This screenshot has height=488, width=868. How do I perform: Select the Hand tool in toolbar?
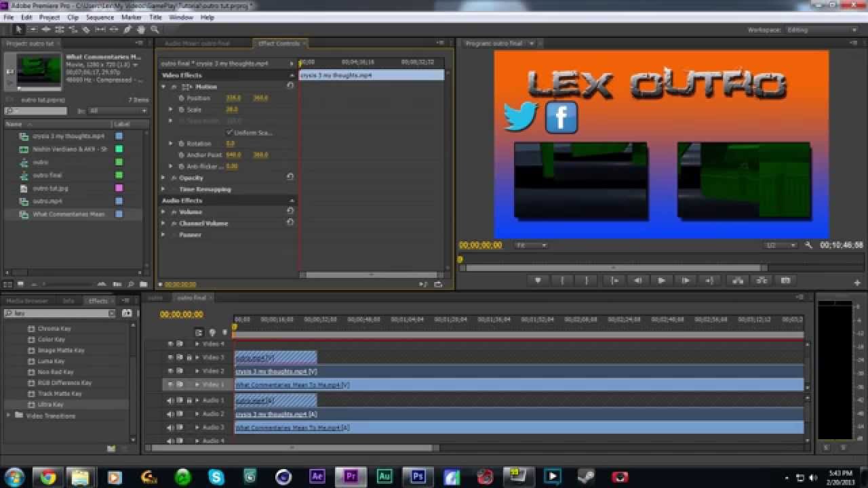click(x=141, y=29)
